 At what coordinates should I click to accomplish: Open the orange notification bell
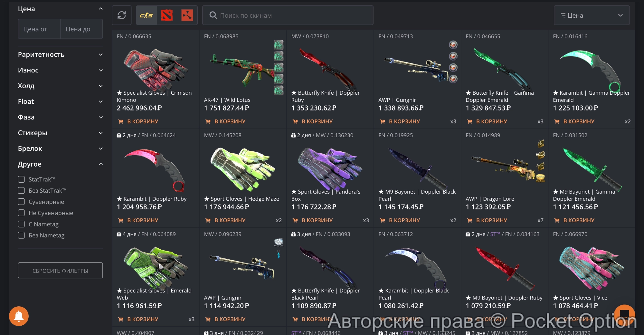click(x=19, y=316)
